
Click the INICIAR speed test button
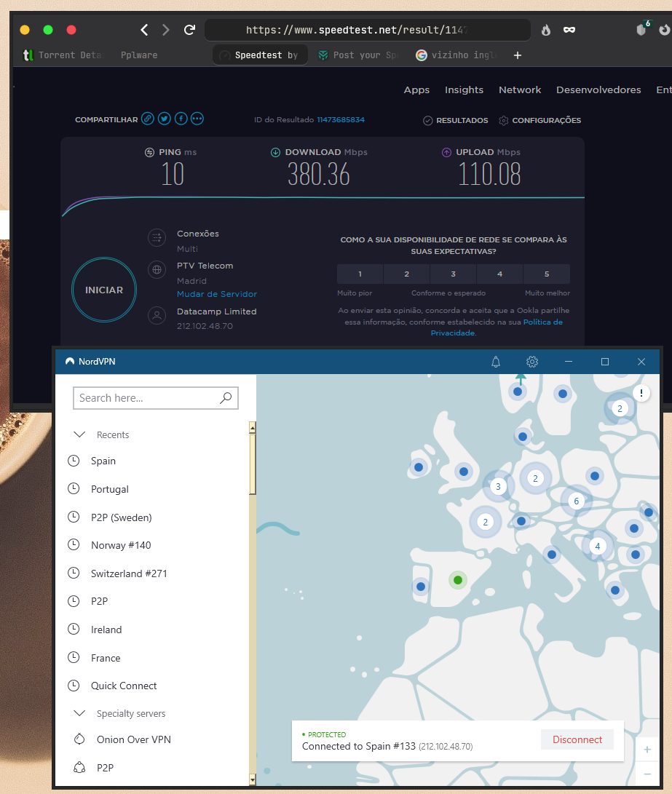(104, 290)
